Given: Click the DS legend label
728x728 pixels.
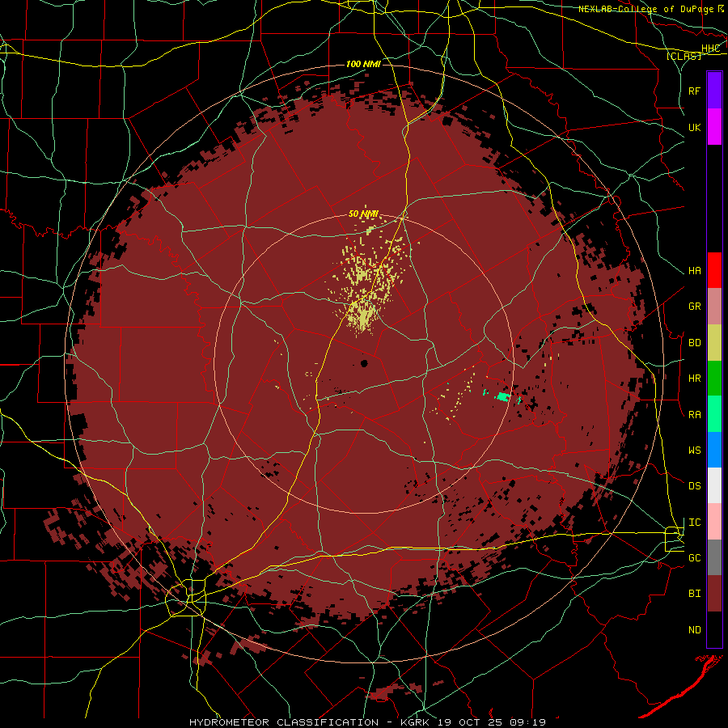Looking at the screenshot, I should click(694, 486).
